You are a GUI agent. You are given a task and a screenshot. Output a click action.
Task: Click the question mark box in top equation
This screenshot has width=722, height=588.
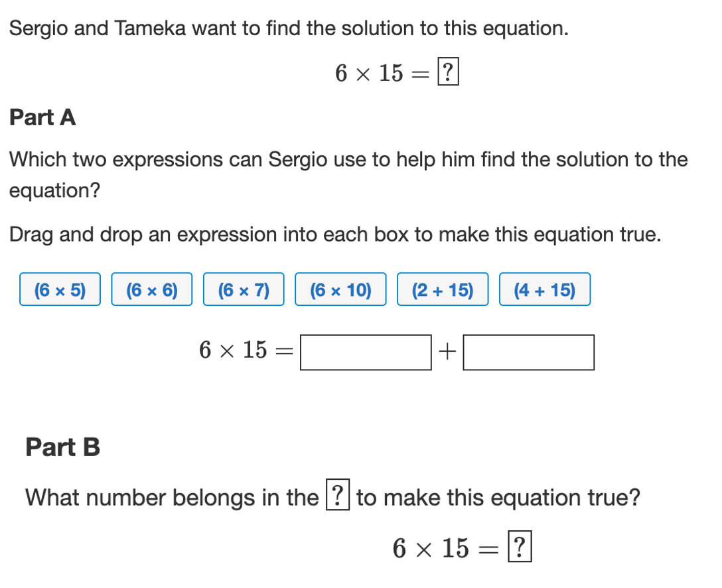click(x=448, y=72)
